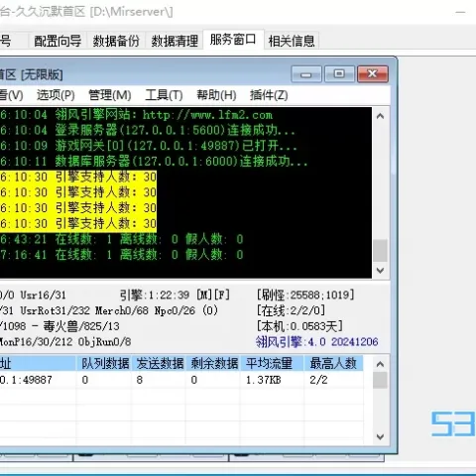Click the 引擎:1:22:39 uptime text
The width and height of the screenshot is (476, 476).
pyautogui.click(x=155, y=295)
